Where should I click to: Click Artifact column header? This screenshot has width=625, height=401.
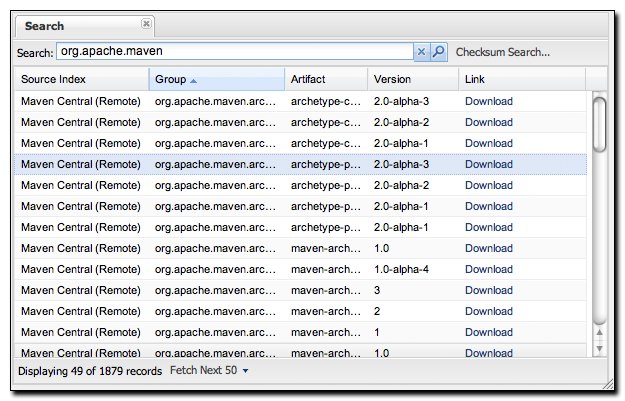tap(308, 79)
